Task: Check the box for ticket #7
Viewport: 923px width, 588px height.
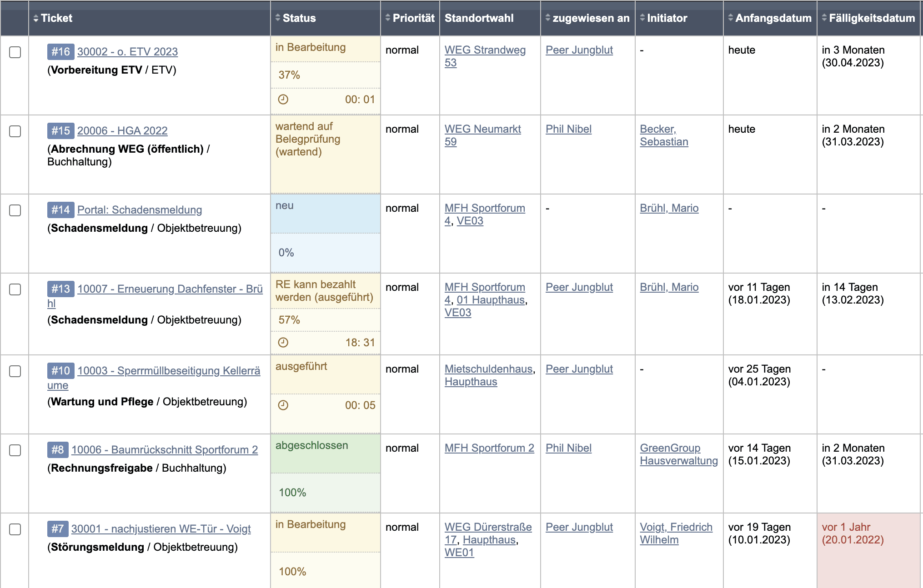Action: coord(15,529)
